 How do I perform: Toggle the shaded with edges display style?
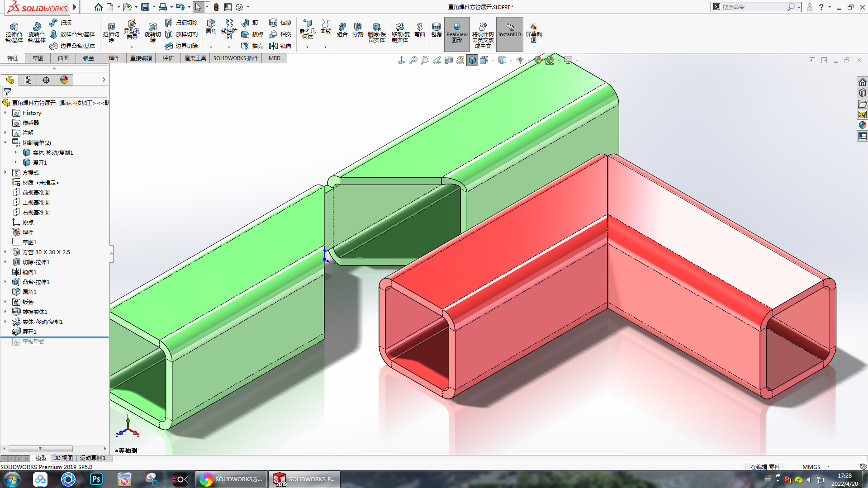click(x=472, y=60)
